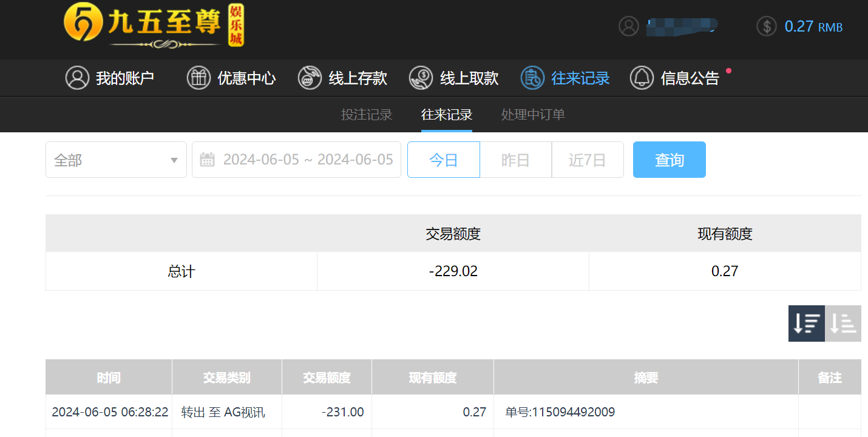Select the 线上取款 withdrawal icon
The height and width of the screenshot is (437, 868).
421,78
